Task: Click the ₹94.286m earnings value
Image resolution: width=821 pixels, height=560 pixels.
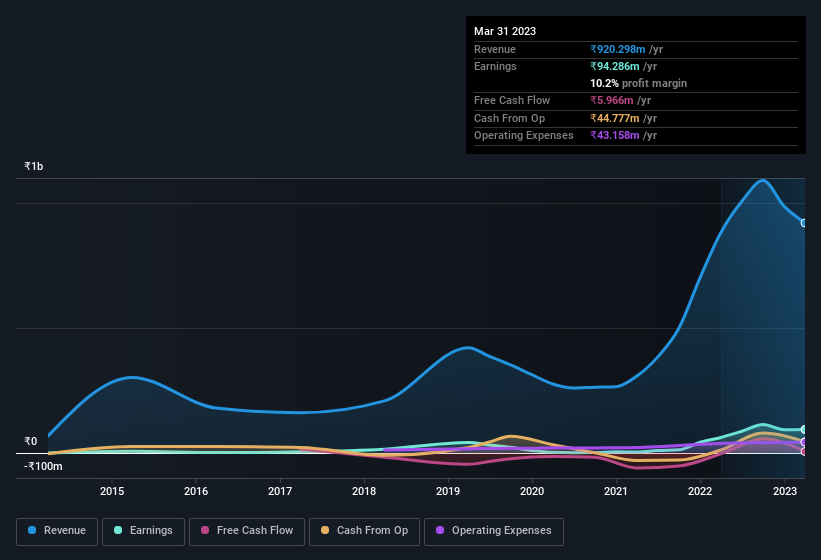Action: (615, 66)
